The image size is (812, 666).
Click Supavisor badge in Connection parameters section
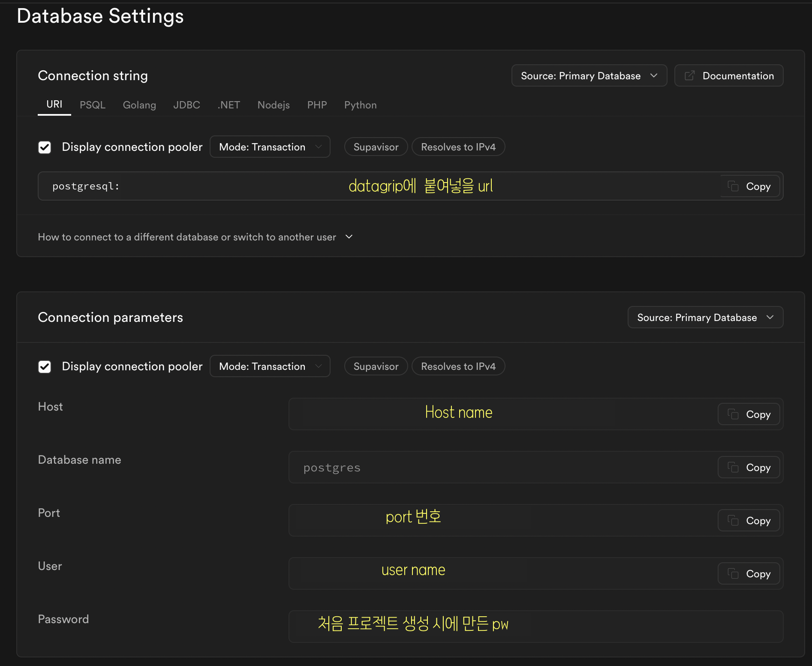click(376, 366)
